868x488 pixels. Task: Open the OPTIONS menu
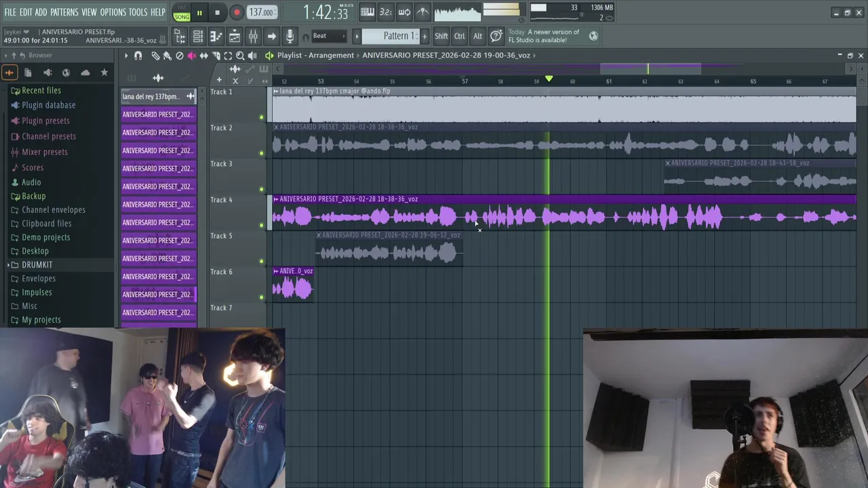click(113, 12)
